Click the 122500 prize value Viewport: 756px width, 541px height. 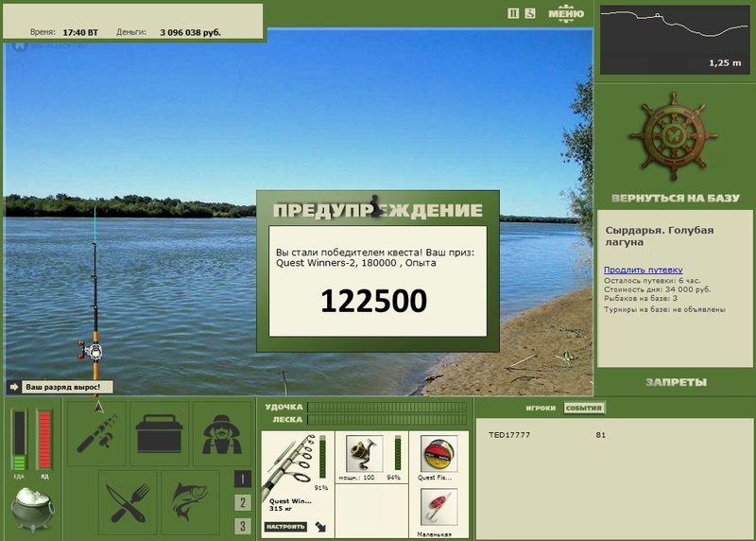coord(373,301)
